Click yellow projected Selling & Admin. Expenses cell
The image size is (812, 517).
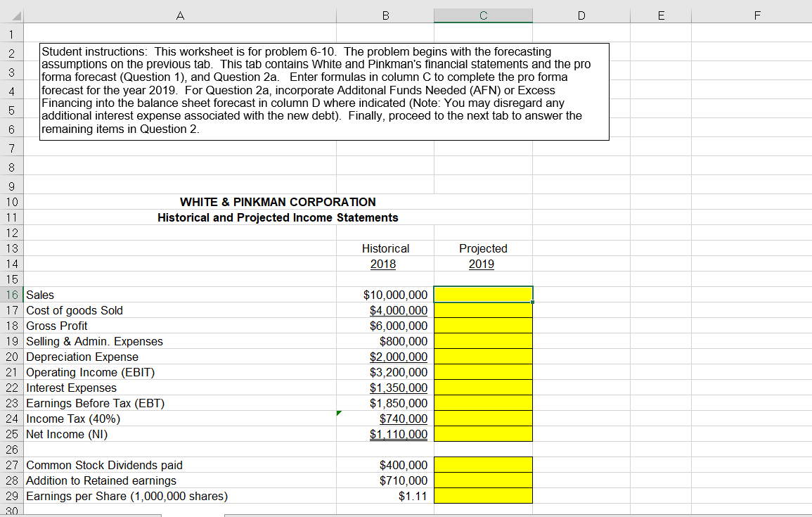tap(483, 341)
